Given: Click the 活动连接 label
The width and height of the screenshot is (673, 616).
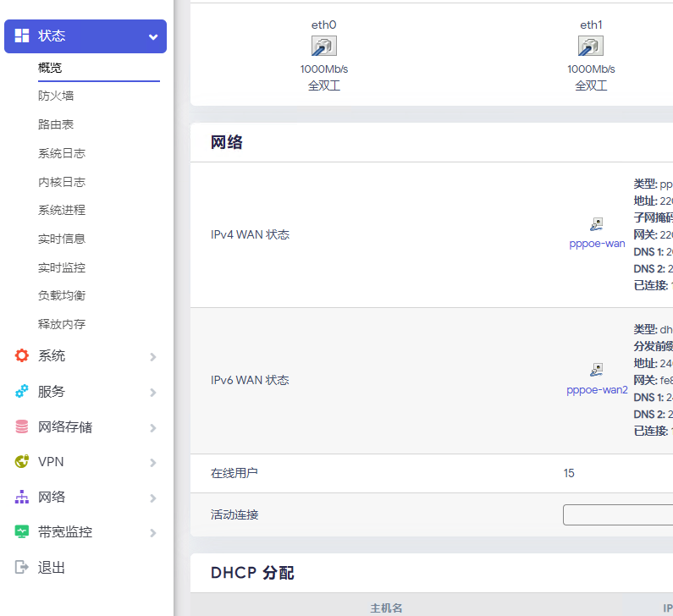Looking at the screenshot, I should tap(234, 514).
